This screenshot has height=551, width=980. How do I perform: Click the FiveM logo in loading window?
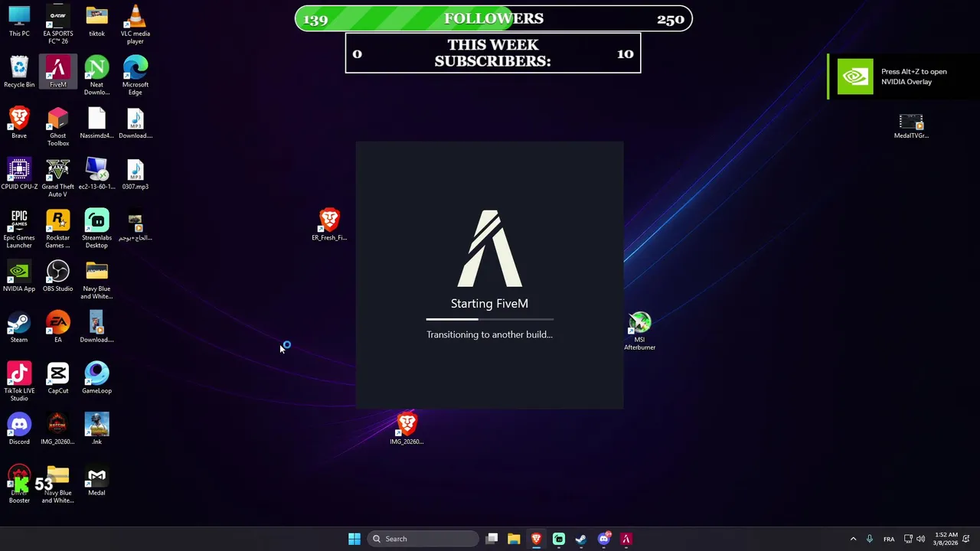489,248
